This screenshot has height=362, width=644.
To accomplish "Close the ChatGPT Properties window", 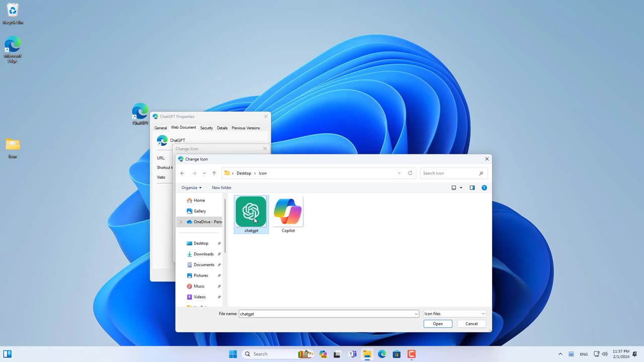I will (266, 116).
